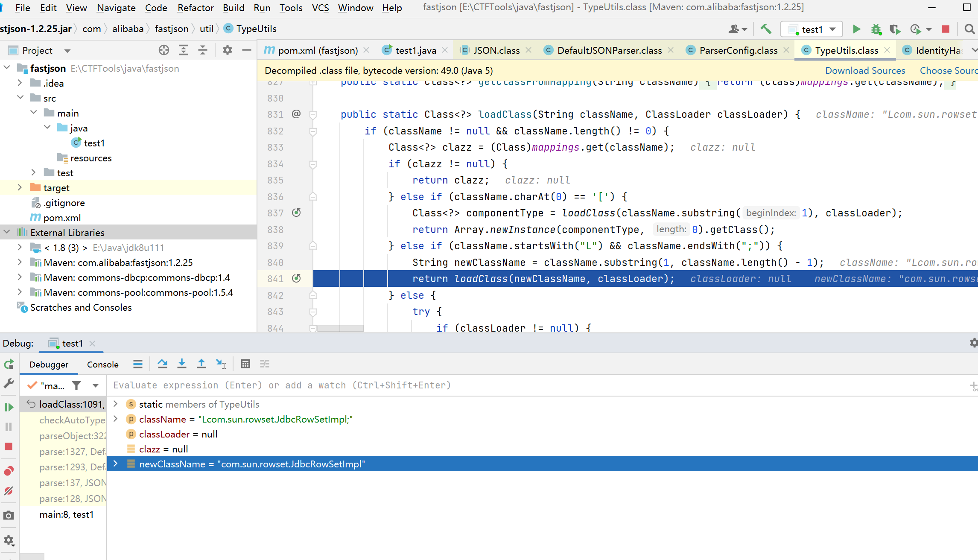The image size is (978, 560).
Task: Open the Navigate menu
Action: click(x=116, y=8)
